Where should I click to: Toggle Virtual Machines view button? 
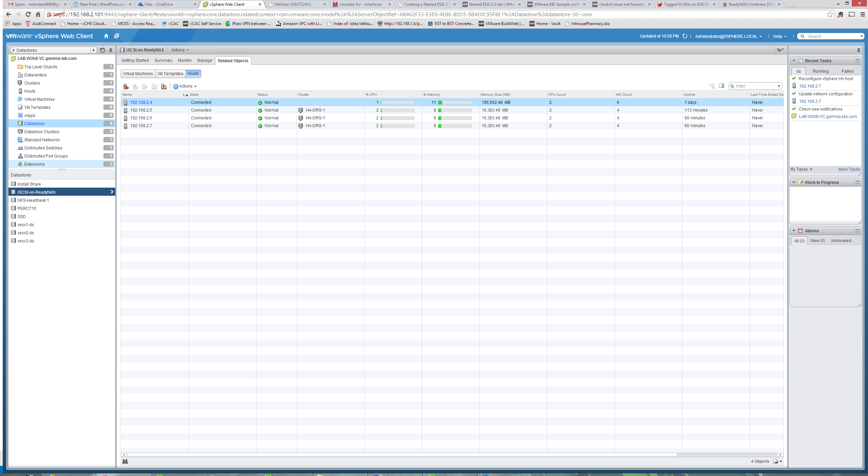(138, 74)
